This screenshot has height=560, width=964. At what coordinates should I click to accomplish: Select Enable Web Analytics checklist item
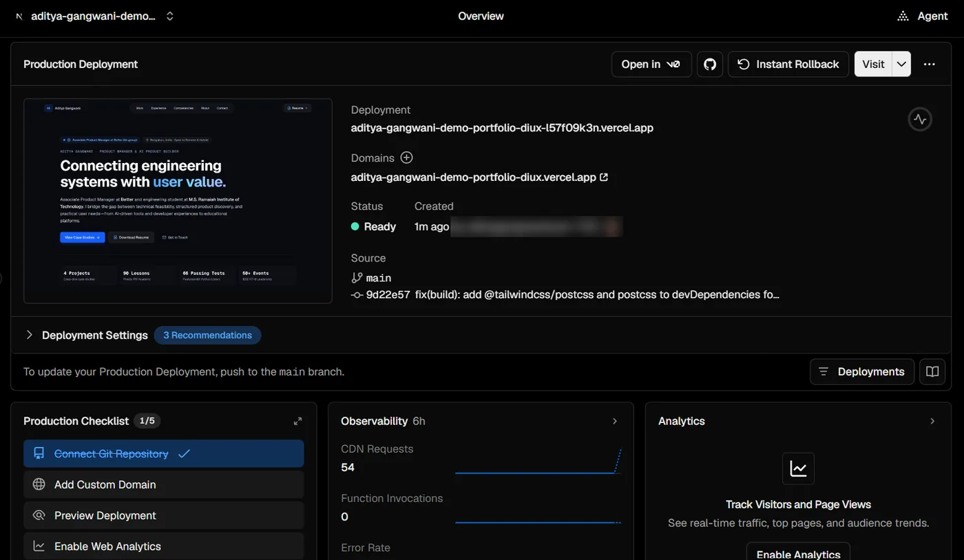tap(164, 546)
